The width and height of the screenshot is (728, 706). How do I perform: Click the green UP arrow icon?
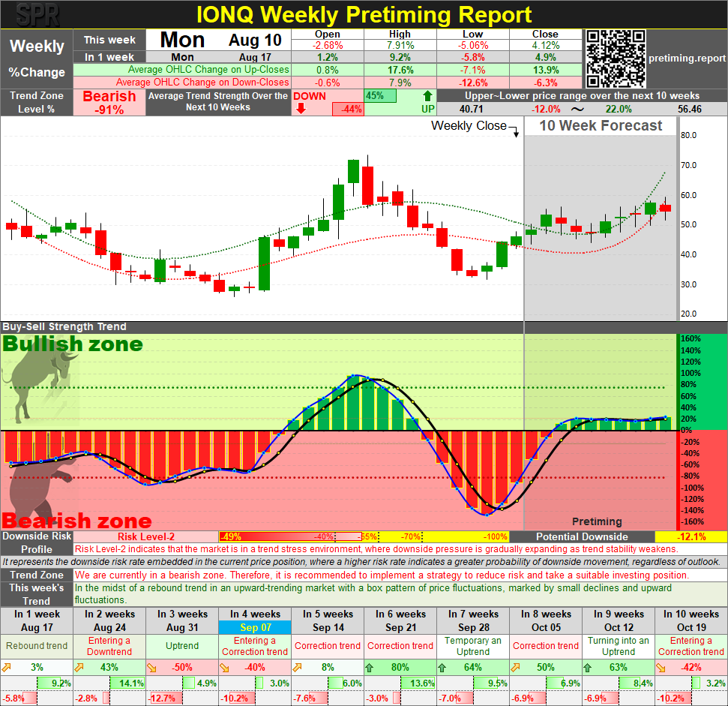tap(427, 96)
